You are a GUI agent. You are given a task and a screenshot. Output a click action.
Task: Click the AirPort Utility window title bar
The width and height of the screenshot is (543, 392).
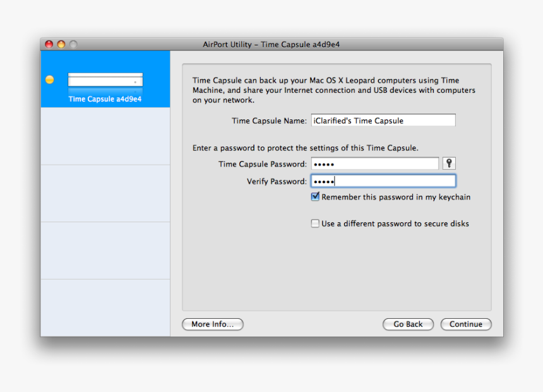tap(271, 44)
